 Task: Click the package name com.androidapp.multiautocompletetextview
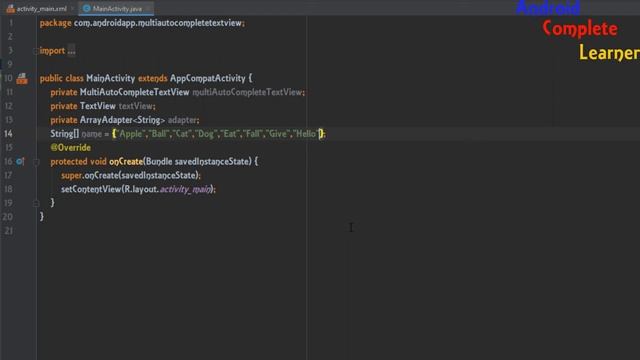[158, 23]
